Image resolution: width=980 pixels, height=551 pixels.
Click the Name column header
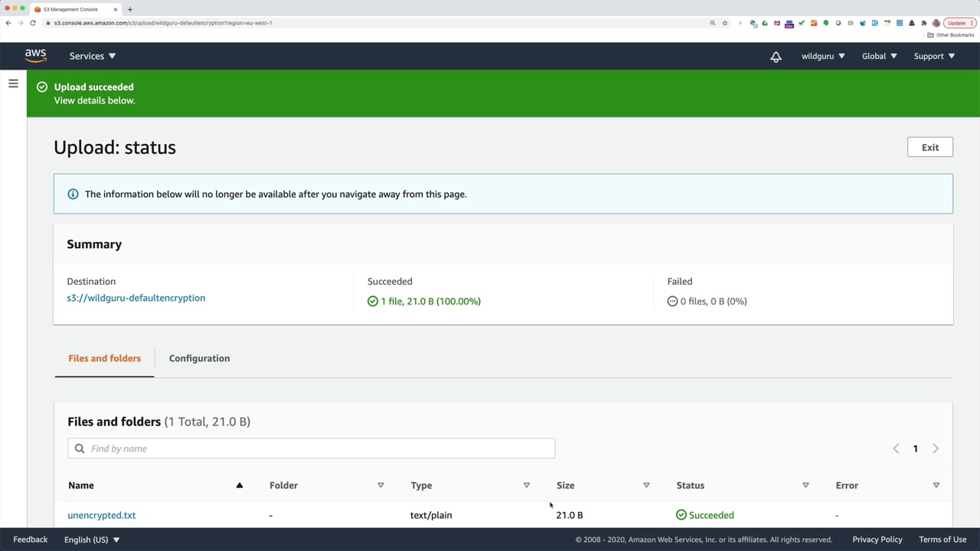point(81,485)
